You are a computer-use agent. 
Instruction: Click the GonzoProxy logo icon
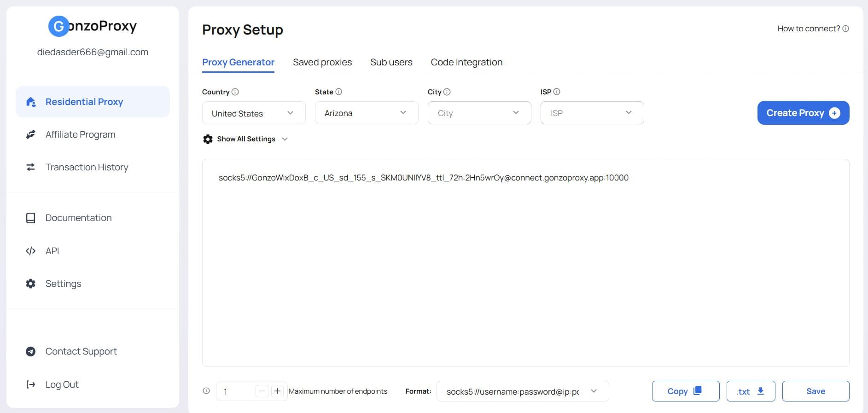coord(58,26)
